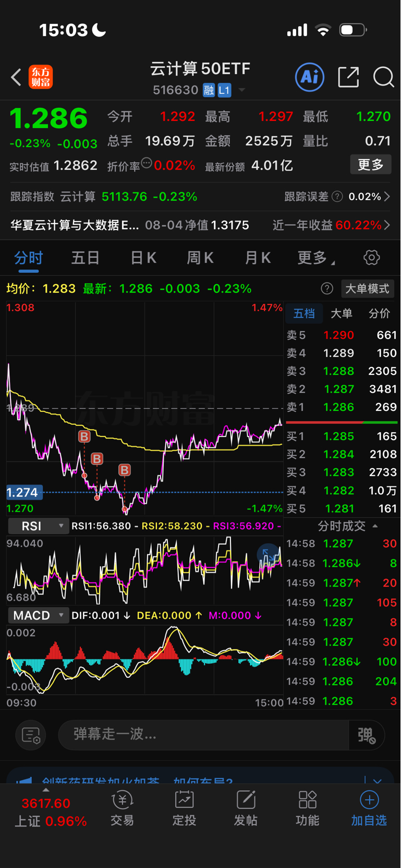This screenshot has width=401, height=868.
Task: Tap the 最新份额 4.01亿 value
Action: pyautogui.click(x=272, y=166)
